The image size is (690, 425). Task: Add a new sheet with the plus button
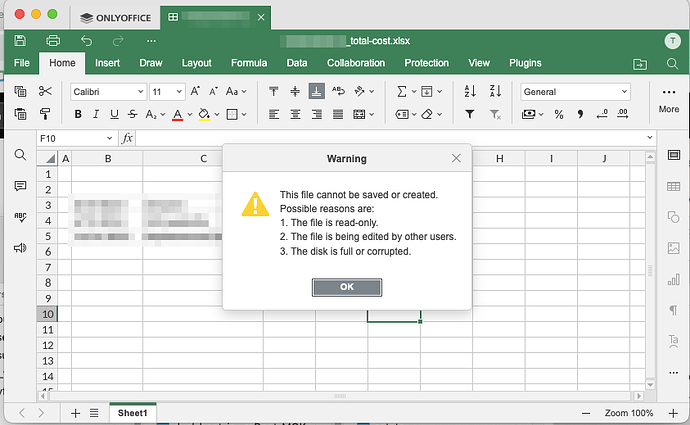(x=76, y=413)
